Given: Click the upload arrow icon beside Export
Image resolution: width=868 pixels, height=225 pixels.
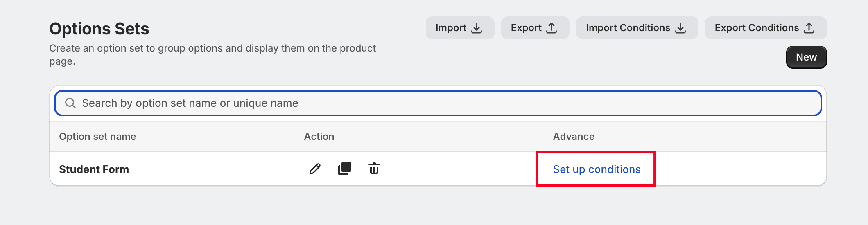Looking at the screenshot, I should 552,28.
